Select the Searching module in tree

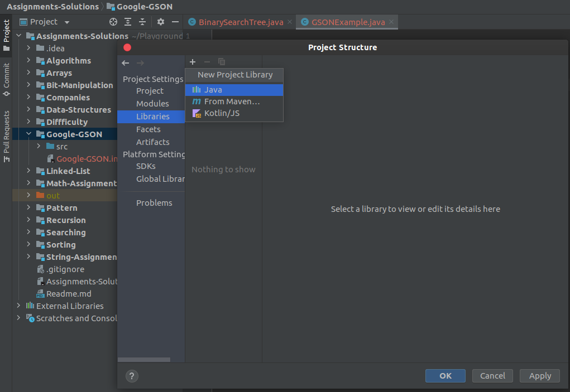pos(66,233)
